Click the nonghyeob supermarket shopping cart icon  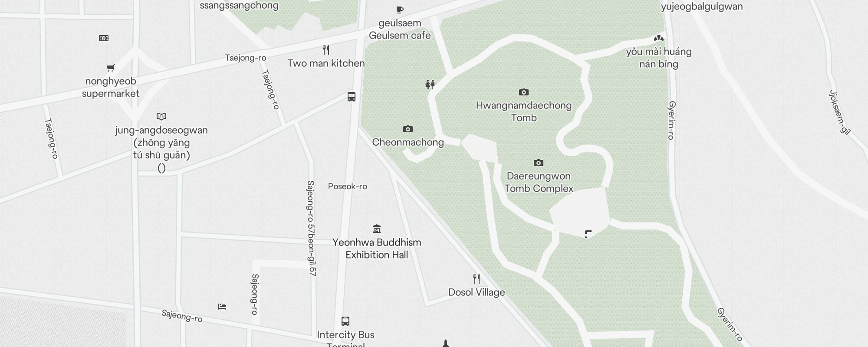click(111, 68)
